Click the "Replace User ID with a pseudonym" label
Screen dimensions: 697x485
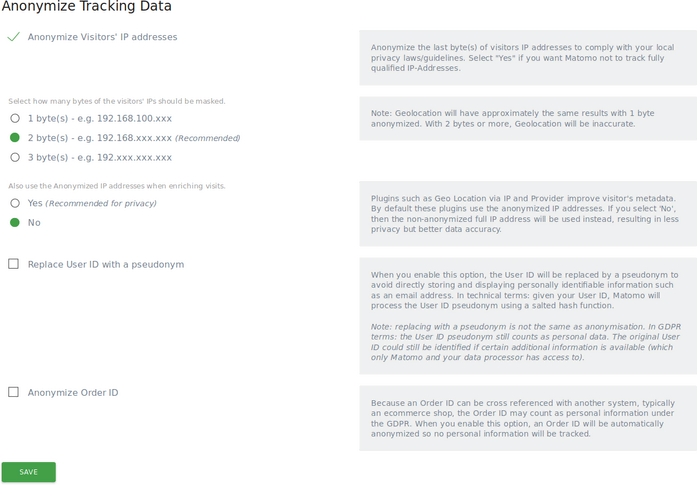pos(105,265)
